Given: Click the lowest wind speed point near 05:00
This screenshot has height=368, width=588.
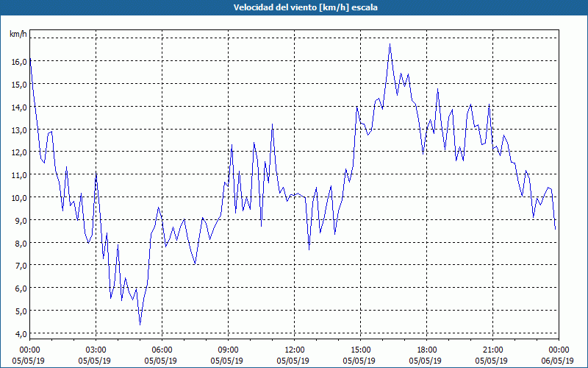Looking at the screenshot, I should (x=140, y=325).
